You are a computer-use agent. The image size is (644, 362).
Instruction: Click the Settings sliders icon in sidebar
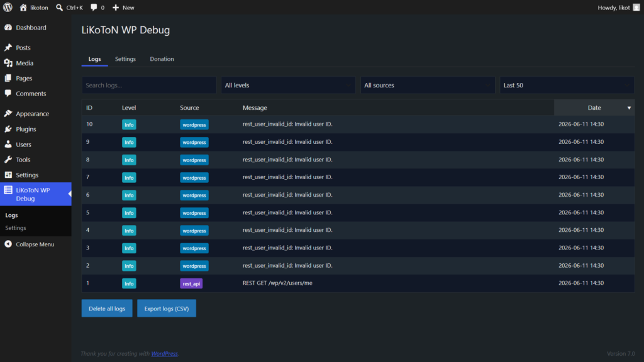[8, 175]
